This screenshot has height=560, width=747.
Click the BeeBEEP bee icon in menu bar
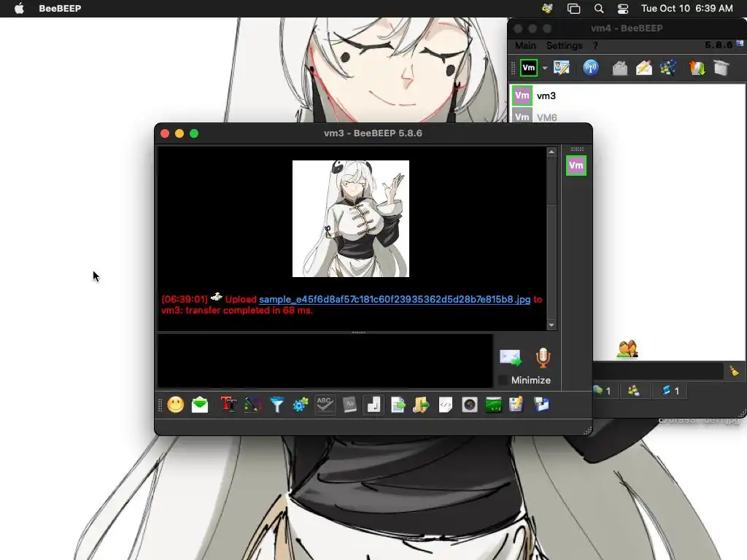[547, 9]
